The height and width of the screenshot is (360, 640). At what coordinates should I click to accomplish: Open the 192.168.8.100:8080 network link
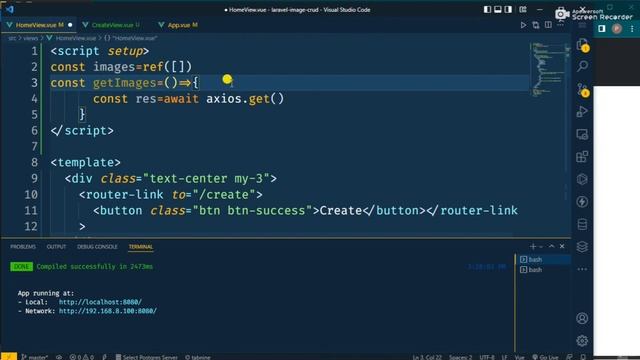108,311
